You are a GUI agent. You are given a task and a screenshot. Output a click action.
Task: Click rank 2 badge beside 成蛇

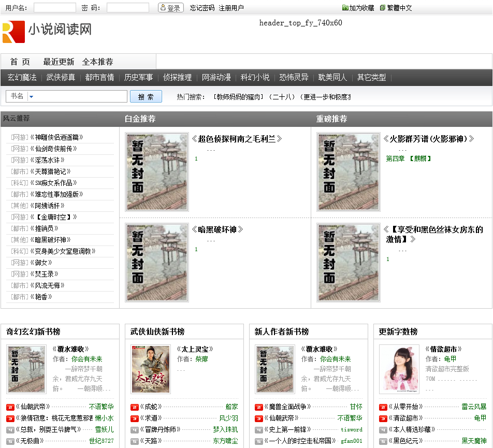point(135,407)
